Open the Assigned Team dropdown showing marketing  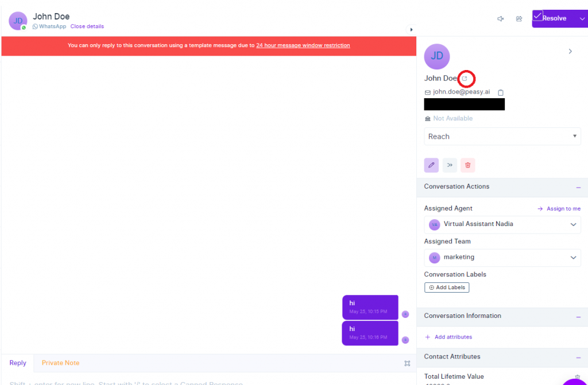coord(502,258)
